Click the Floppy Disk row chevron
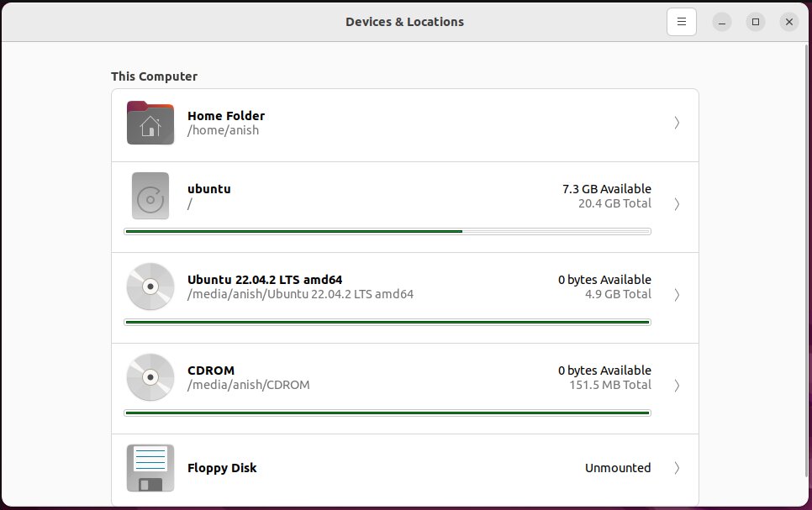This screenshot has width=812, height=510. 677,468
